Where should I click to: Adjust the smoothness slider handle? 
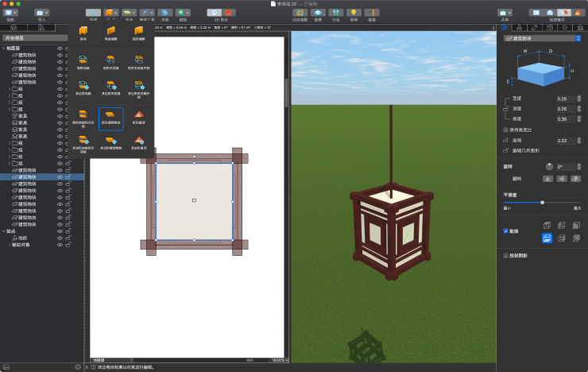coord(542,203)
